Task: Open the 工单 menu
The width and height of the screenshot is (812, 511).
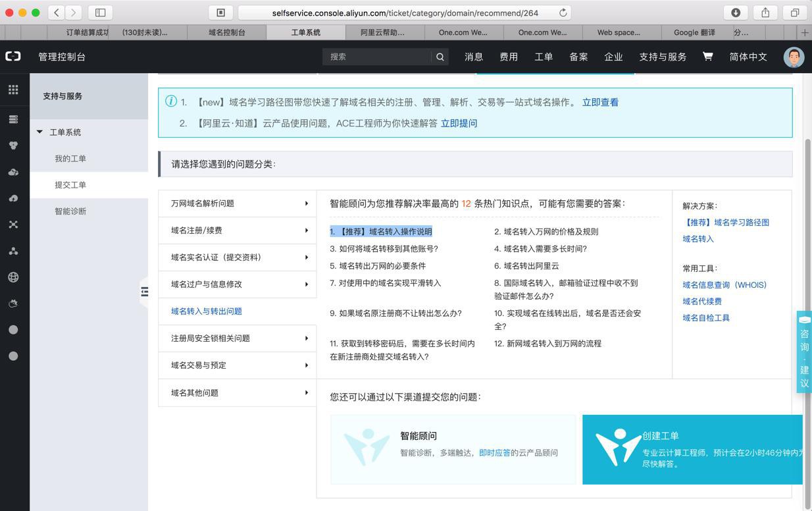Action: click(544, 57)
